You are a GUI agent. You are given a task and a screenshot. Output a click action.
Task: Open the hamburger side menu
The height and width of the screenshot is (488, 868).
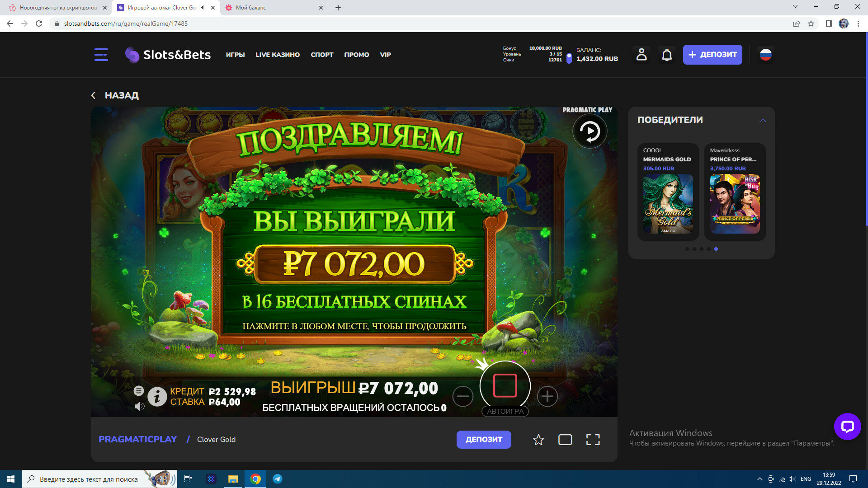tap(101, 55)
